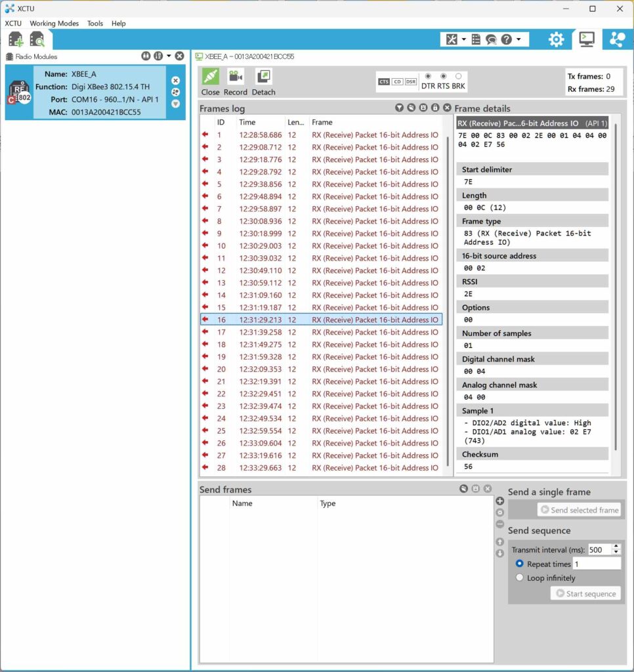Search XBEE_A network nodes icon
The height and width of the screenshot is (672, 634).
[175, 92]
